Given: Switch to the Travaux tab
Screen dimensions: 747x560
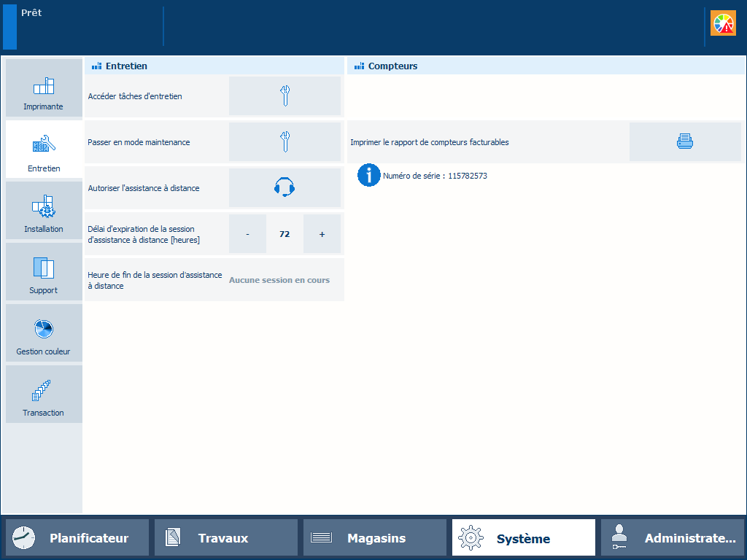Looking at the screenshot, I should click(x=226, y=538).
